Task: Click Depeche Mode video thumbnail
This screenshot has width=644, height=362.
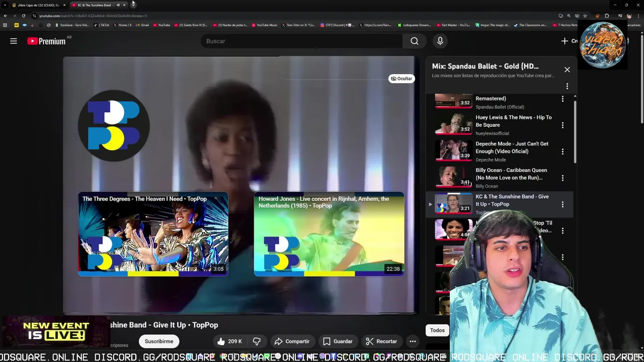Action: point(453,149)
